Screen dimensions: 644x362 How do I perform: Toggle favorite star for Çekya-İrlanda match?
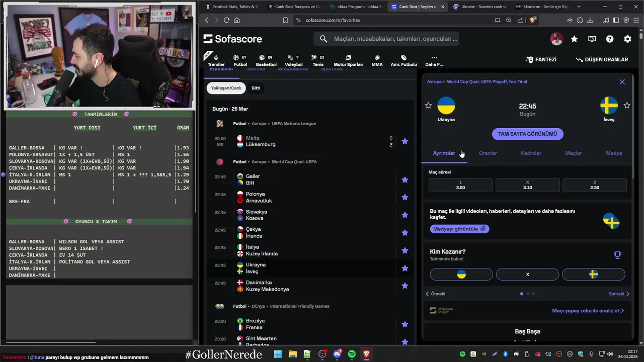[x=405, y=232]
